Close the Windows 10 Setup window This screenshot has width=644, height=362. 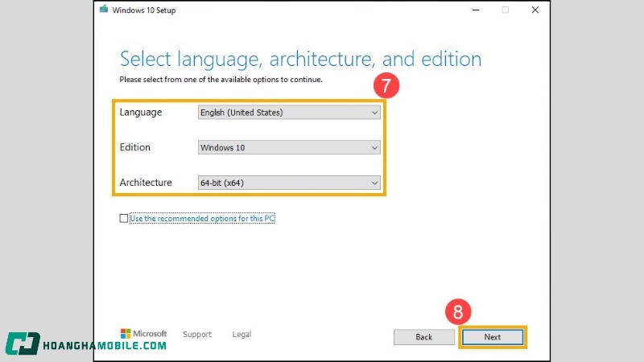(535, 10)
